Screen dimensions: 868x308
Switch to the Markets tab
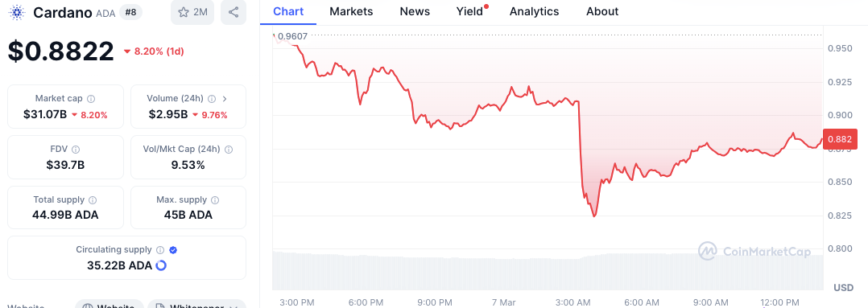point(351,11)
